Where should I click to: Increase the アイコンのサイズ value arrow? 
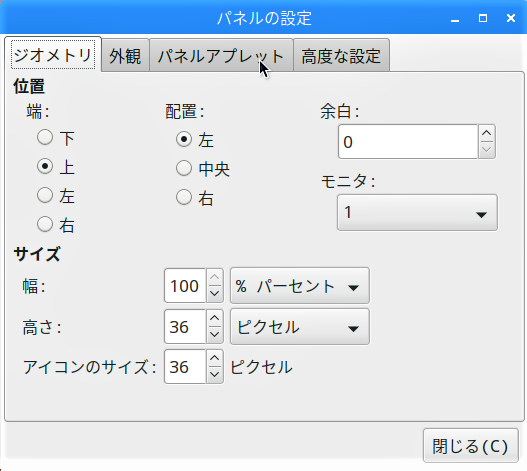[x=214, y=358]
